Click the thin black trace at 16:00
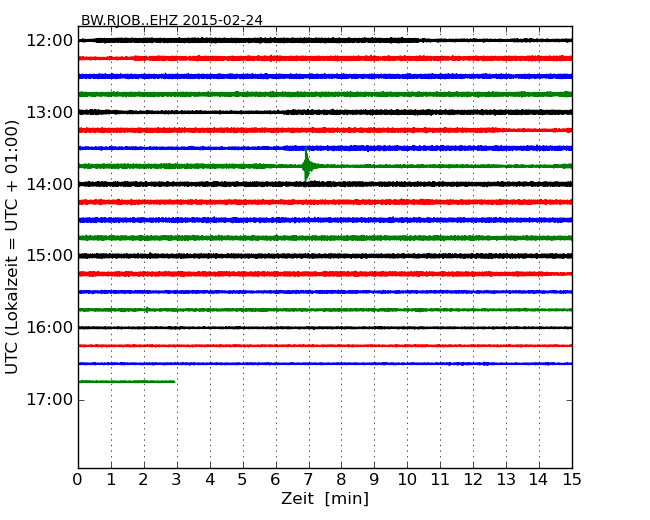 pos(325,328)
